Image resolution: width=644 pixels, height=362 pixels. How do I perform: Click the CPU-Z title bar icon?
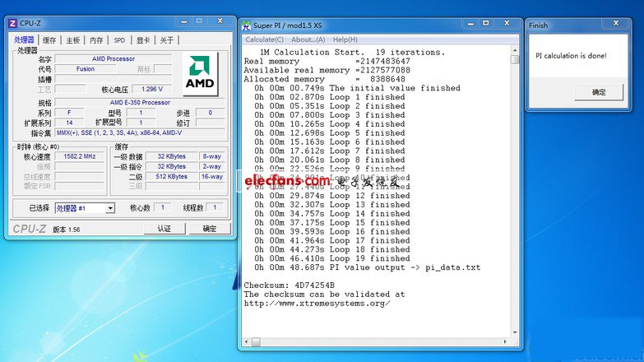pos(12,21)
